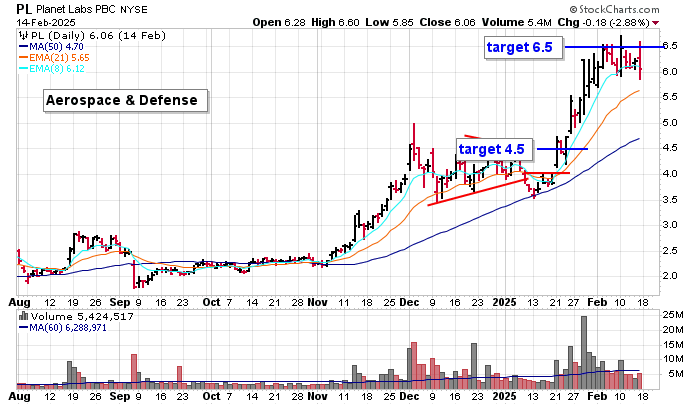Screen dimensions: 700x405
Task: Click the 'Volume 5.4M' header value
Action: click(517, 22)
